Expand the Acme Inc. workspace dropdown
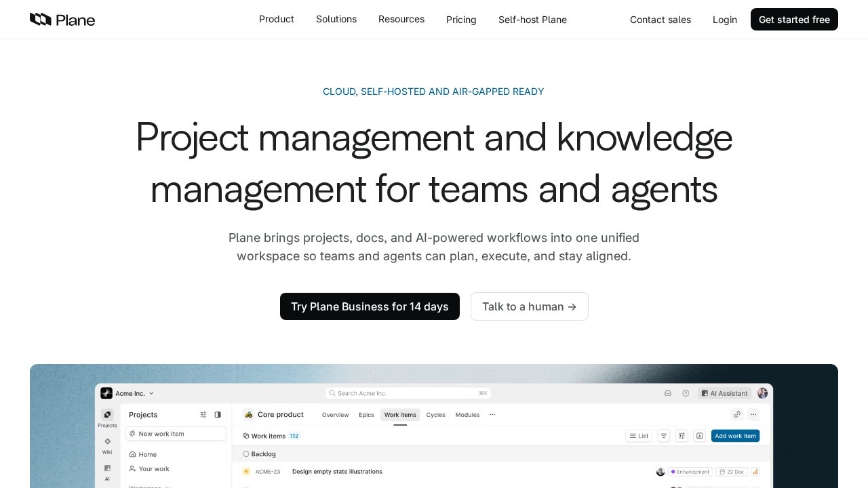The height and width of the screenshot is (488, 868). (x=151, y=393)
